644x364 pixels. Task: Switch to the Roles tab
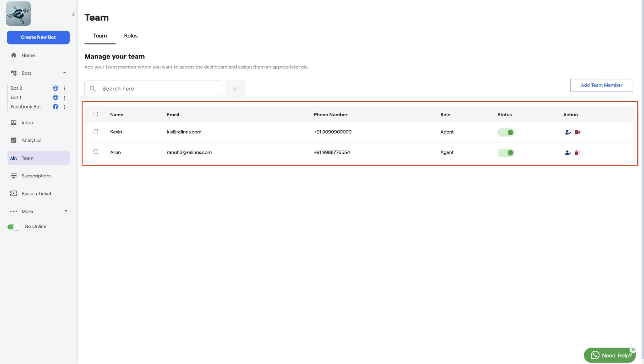[131, 36]
